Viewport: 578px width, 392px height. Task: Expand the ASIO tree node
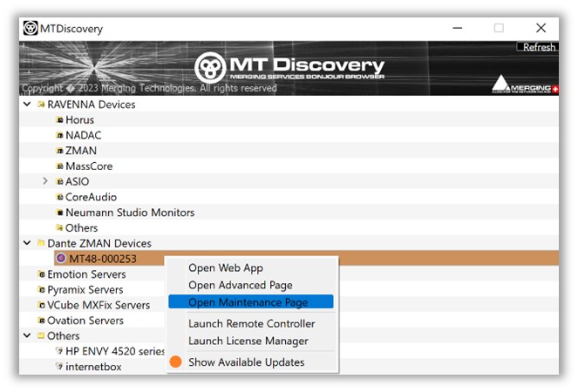pyautogui.click(x=45, y=182)
